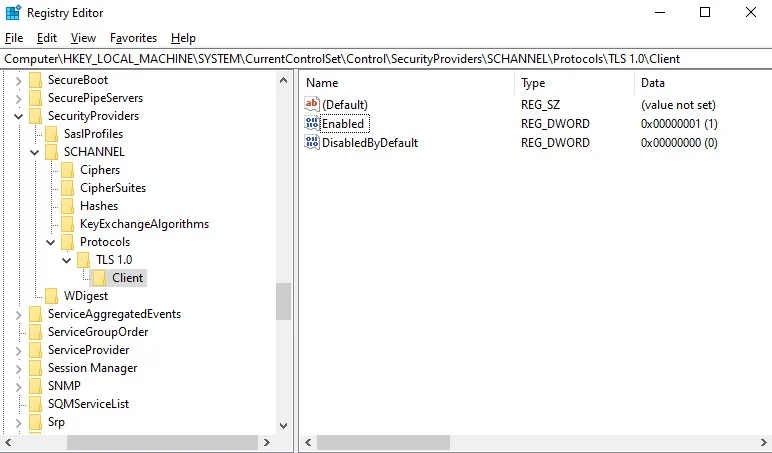Open the Favorites menu
772x453 pixels.
(133, 38)
